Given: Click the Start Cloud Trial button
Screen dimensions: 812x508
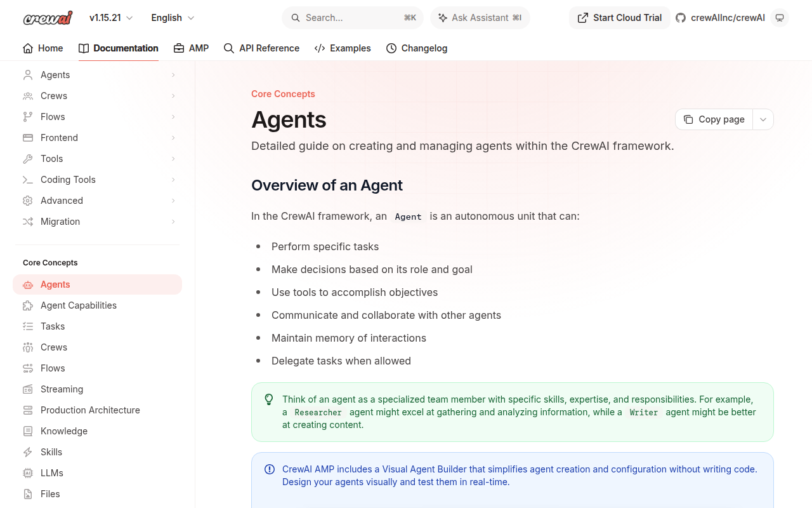Looking at the screenshot, I should 620,18.
